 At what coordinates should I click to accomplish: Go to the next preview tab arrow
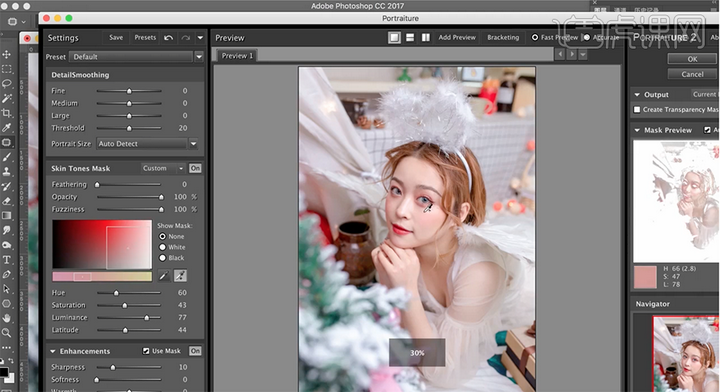point(571,55)
